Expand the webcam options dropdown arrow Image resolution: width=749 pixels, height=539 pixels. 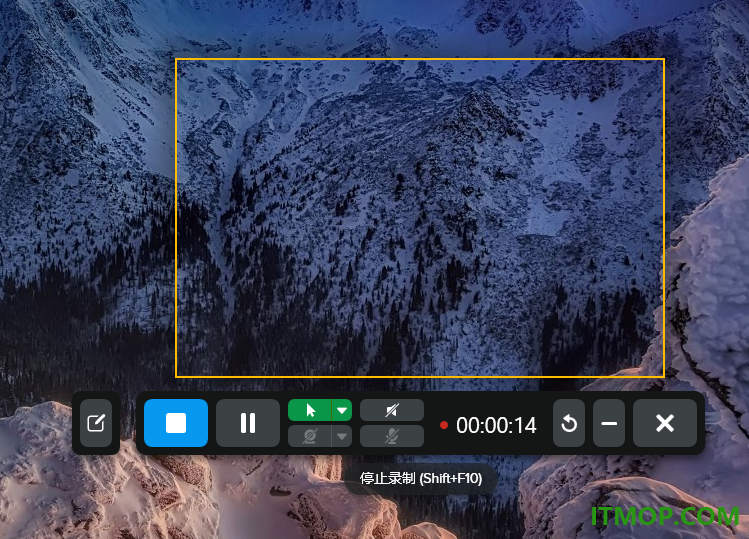(342, 436)
